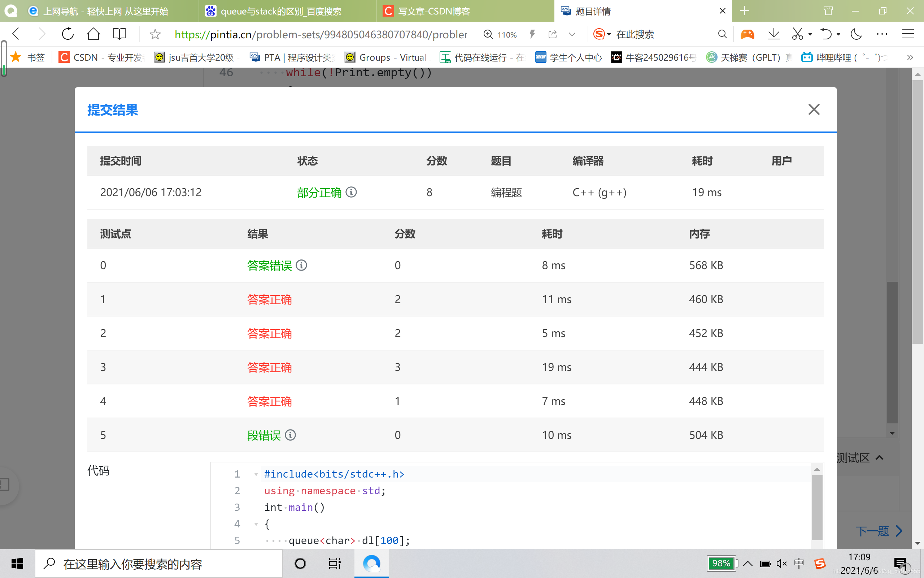
Task: Expand the undo closed tab dropdown
Action: tap(838, 34)
